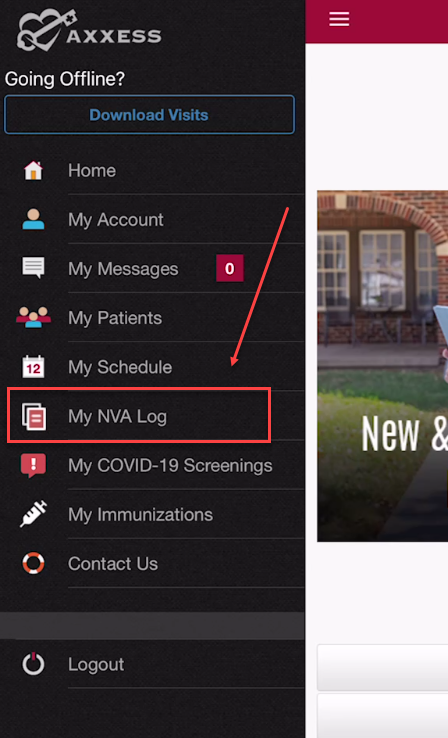Select the Logout text link
Viewport: 448px width, 738px height.
(96, 665)
